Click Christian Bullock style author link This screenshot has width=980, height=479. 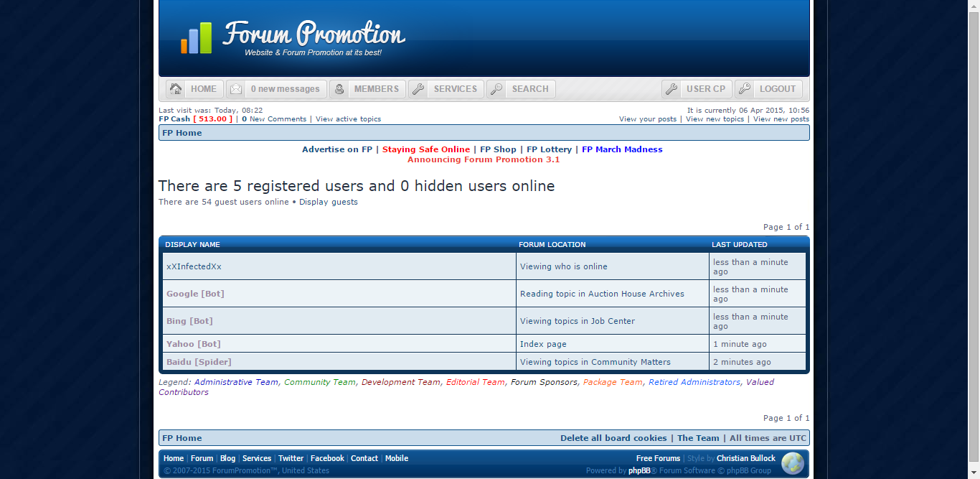[x=746, y=458]
